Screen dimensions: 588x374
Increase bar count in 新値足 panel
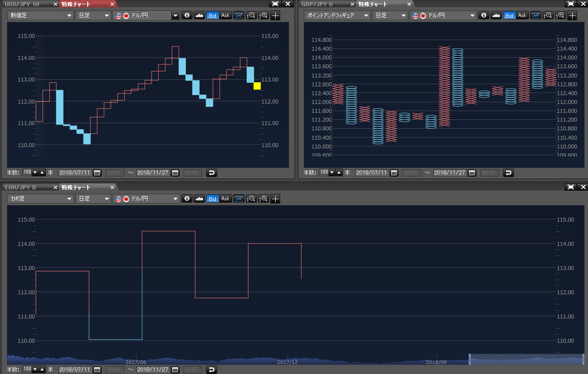pos(42,173)
